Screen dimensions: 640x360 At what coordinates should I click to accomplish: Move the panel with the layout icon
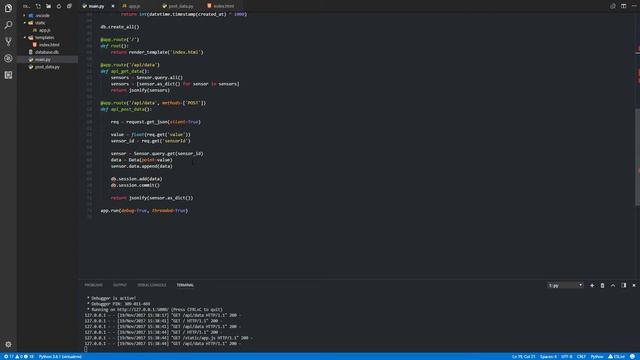(624, 285)
